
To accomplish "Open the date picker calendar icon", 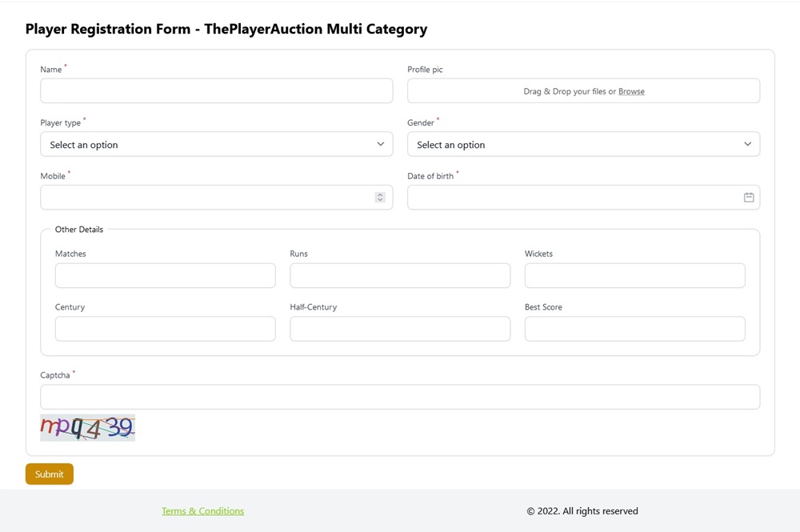I will 747,197.
